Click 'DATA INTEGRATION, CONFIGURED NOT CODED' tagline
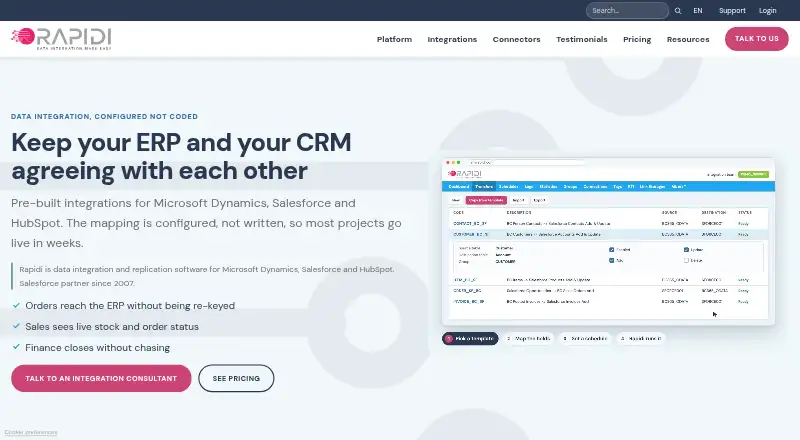 pos(104,116)
